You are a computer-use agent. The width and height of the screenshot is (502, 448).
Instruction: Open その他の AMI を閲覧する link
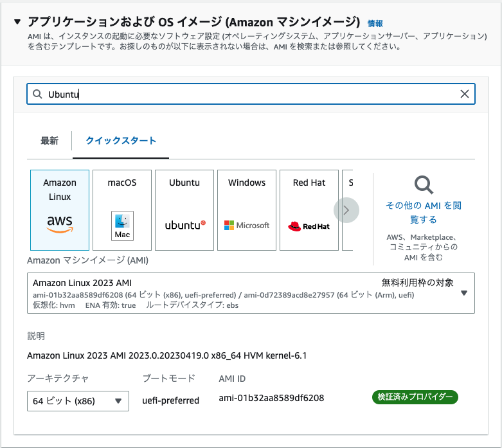(x=424, y=212)
